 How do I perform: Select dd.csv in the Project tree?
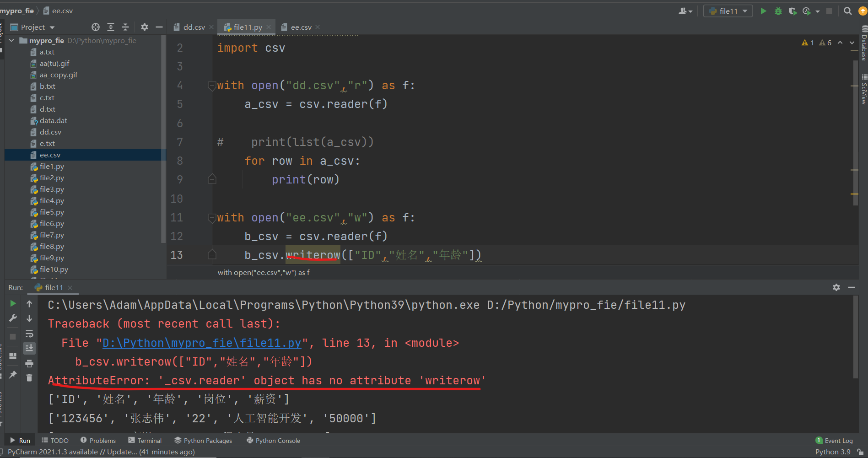tap(50, 132)
